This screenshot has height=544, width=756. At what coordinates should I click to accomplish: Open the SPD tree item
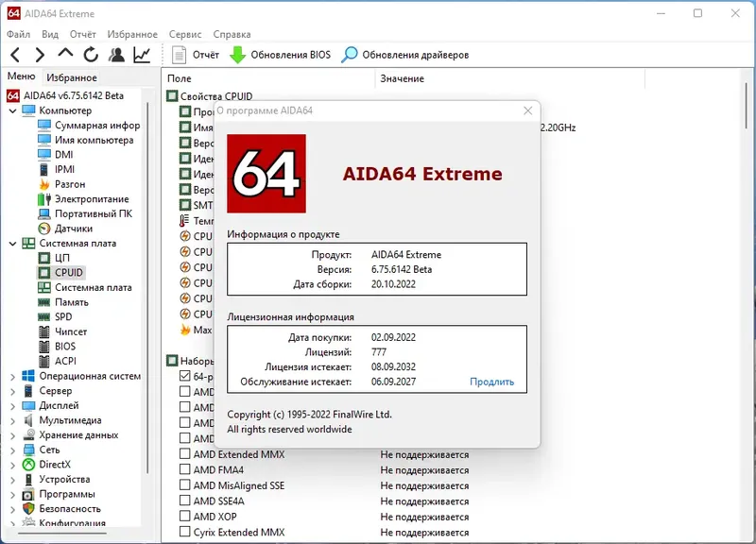coord(55,317)
